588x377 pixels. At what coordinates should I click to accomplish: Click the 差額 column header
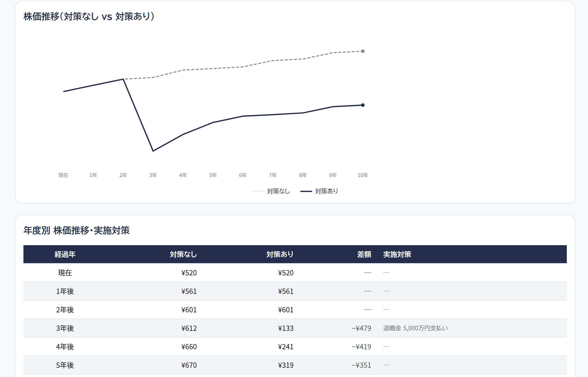[364, 254]
